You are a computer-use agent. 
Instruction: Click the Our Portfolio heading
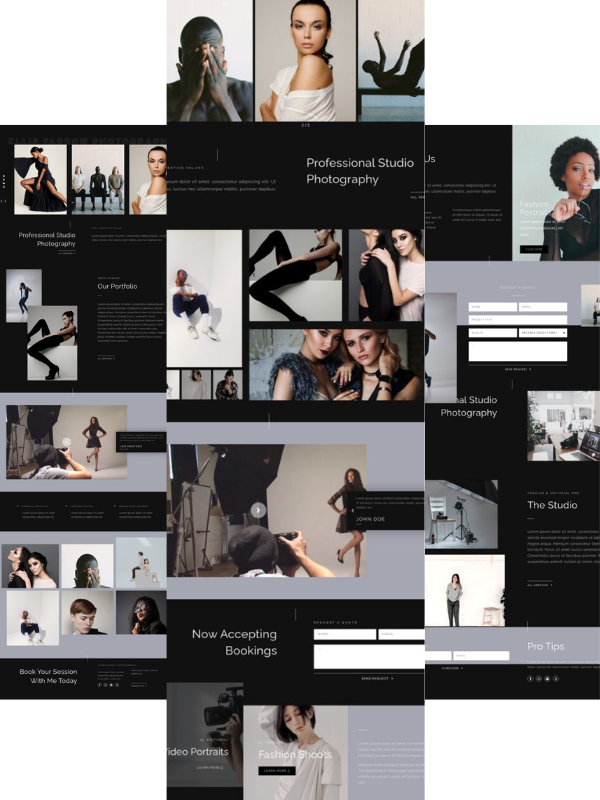click(117, 286)
